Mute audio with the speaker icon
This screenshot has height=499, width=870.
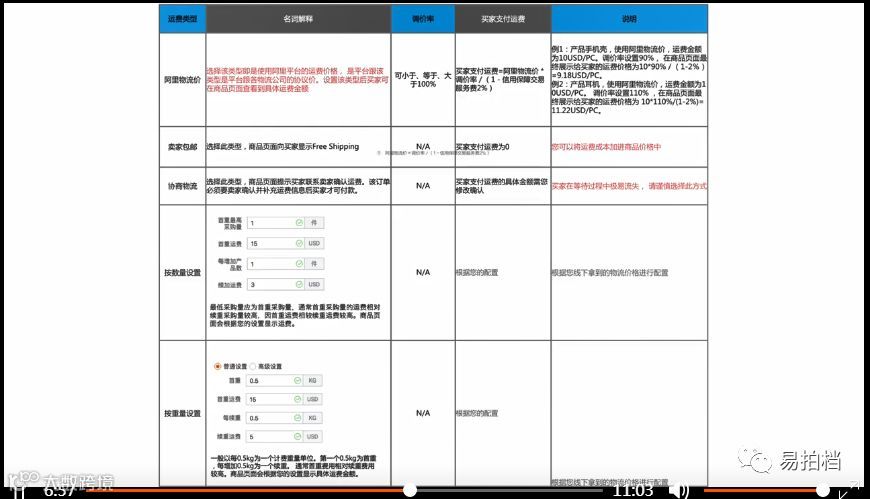point(679,491)
